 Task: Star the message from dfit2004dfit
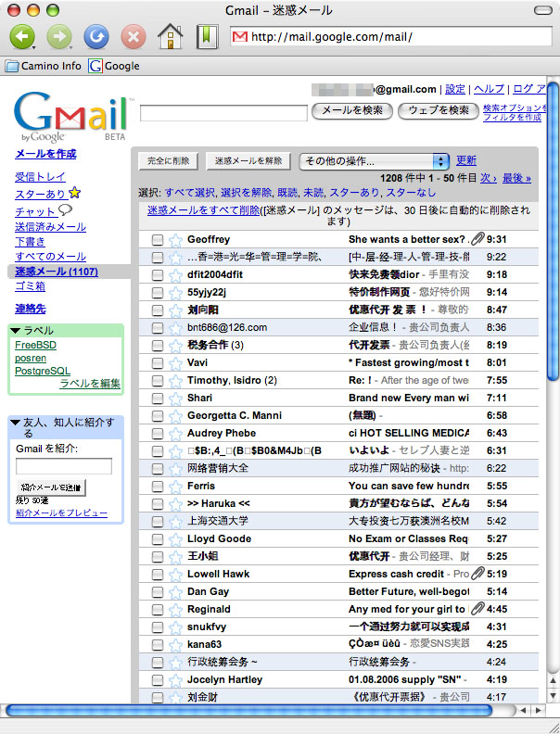point(175,275)
